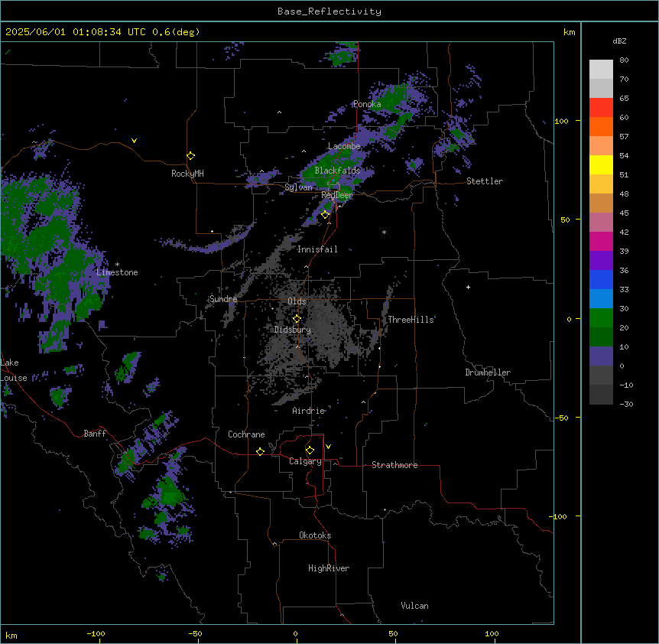
Task: Click the red 60-65 dBZ legend swatch
Action: coord(601,108)
